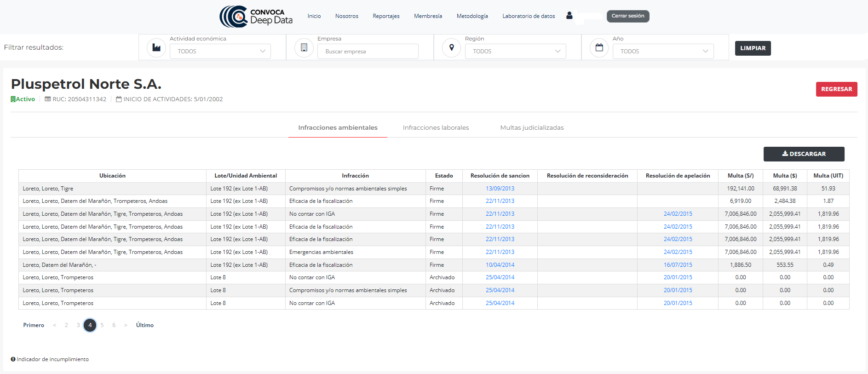Open Reportajes in the navigation
Screen dimensions: 868x374
tap(386, 16)
